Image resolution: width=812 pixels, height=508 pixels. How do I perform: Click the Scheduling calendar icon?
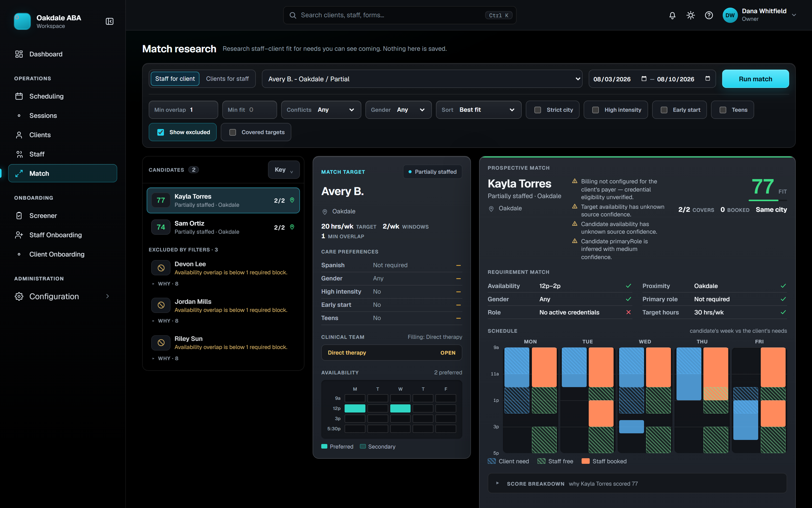point(19,96)
